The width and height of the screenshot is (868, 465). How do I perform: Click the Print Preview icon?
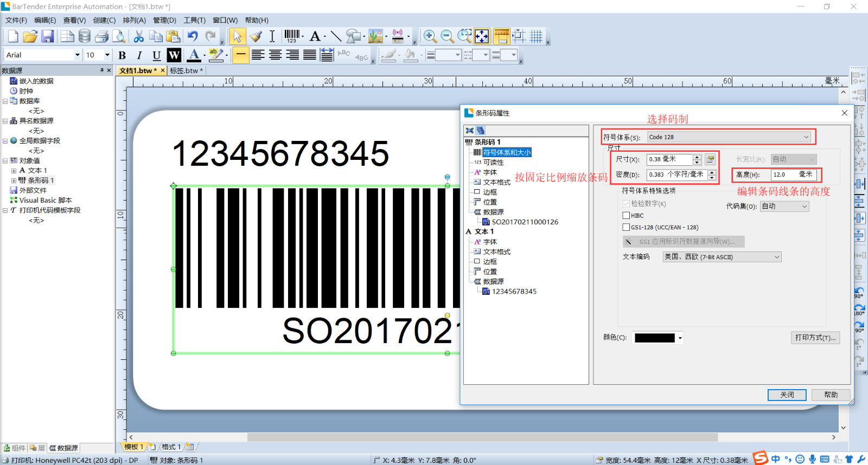(x=119, y=36)
